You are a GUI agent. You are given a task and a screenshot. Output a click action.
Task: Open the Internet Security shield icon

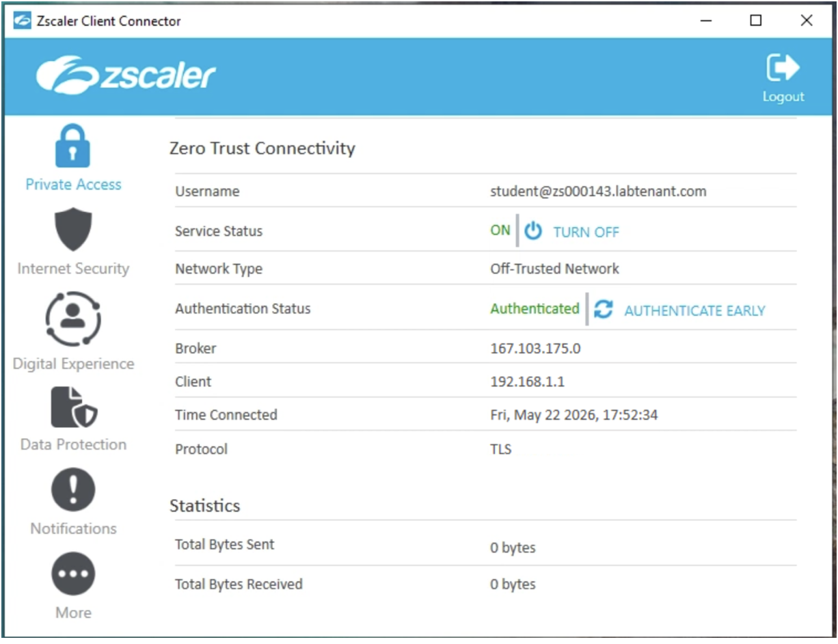tap(73, 230)
